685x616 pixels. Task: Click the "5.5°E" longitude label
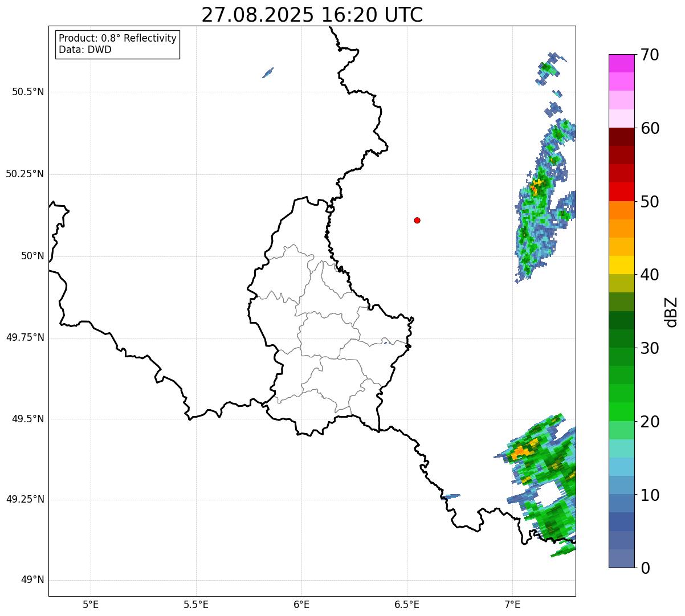(x=196, y=604)
